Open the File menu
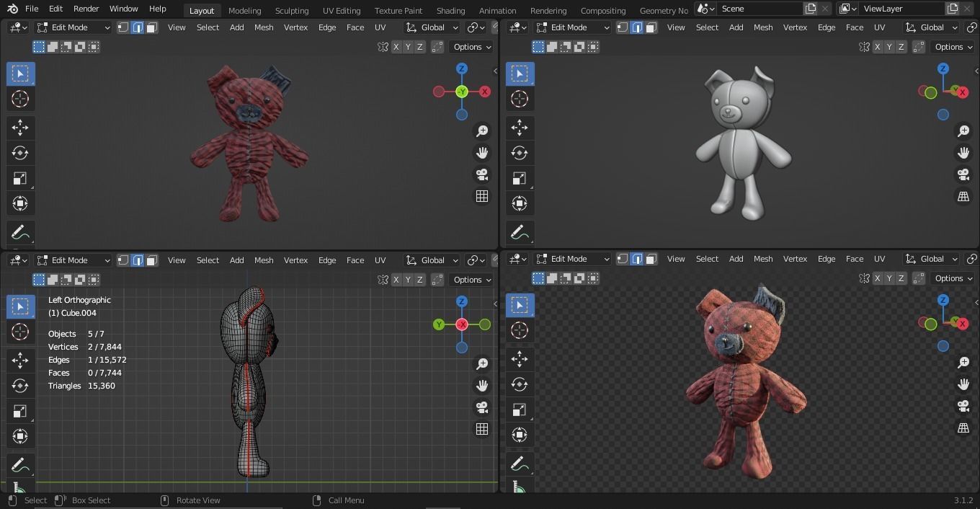Screen dimensions: 980x509 coord(32,9)
